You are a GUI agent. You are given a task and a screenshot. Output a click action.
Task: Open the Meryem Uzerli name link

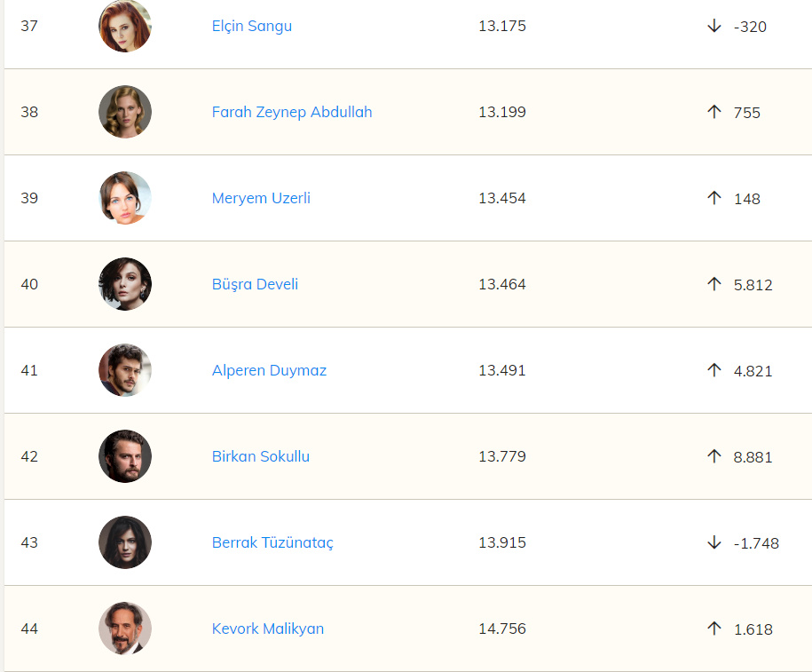(x=261, y=198)
